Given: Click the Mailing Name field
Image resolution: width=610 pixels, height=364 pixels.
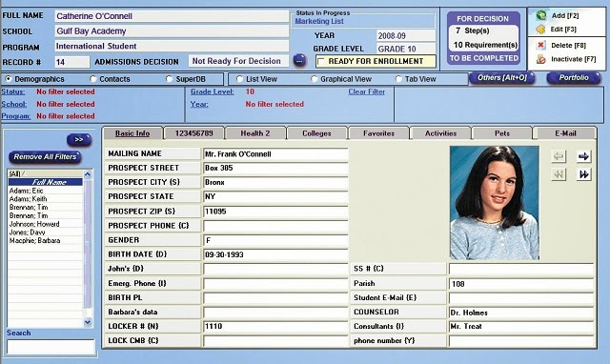Looking at the screenshot, I should pyautogui.click(x=275, y=154).
